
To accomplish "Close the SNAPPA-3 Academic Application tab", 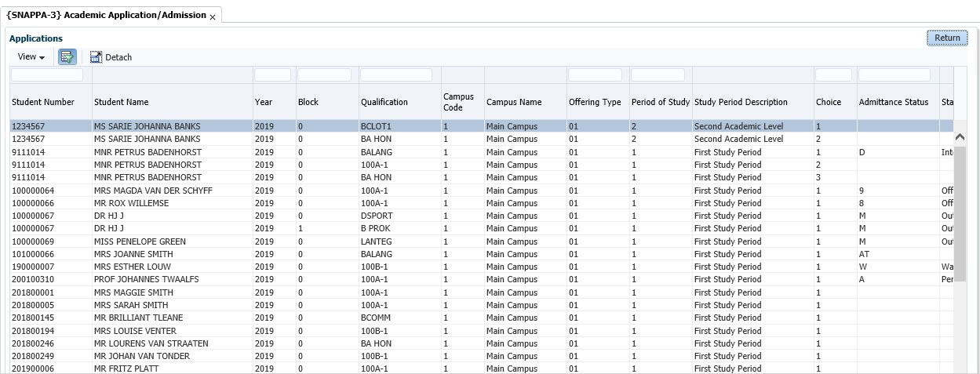I will [213, 17].
